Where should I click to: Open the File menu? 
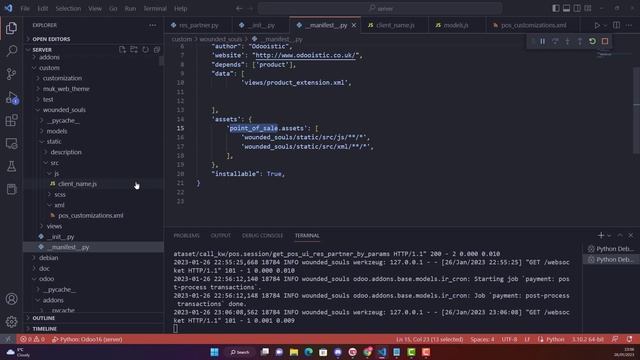click(25, 8)
